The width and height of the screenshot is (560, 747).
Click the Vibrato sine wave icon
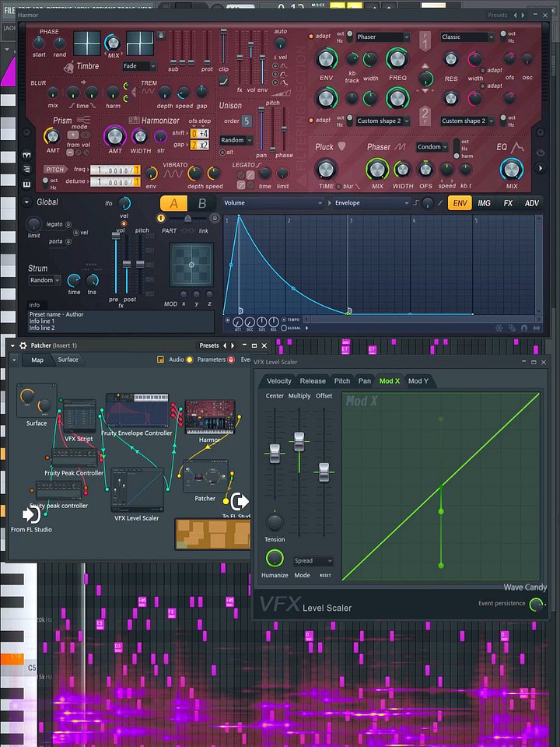click(x=173, y=174)
